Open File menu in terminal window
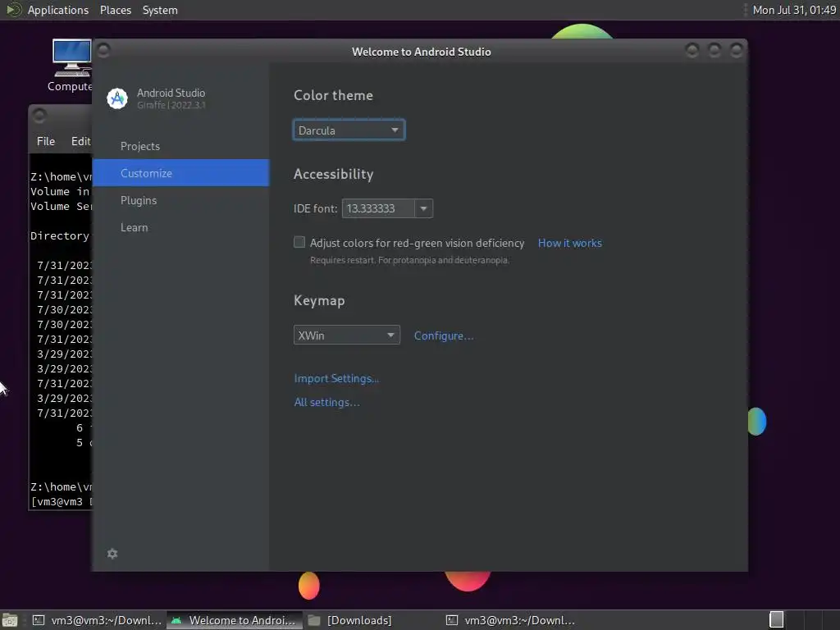The height and width of the screenshot is (630, 840). point(46,141)
